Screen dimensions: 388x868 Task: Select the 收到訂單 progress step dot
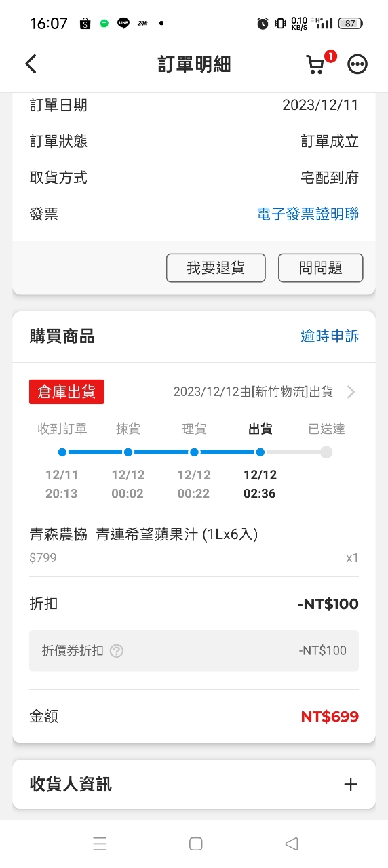tap(62, 452)
